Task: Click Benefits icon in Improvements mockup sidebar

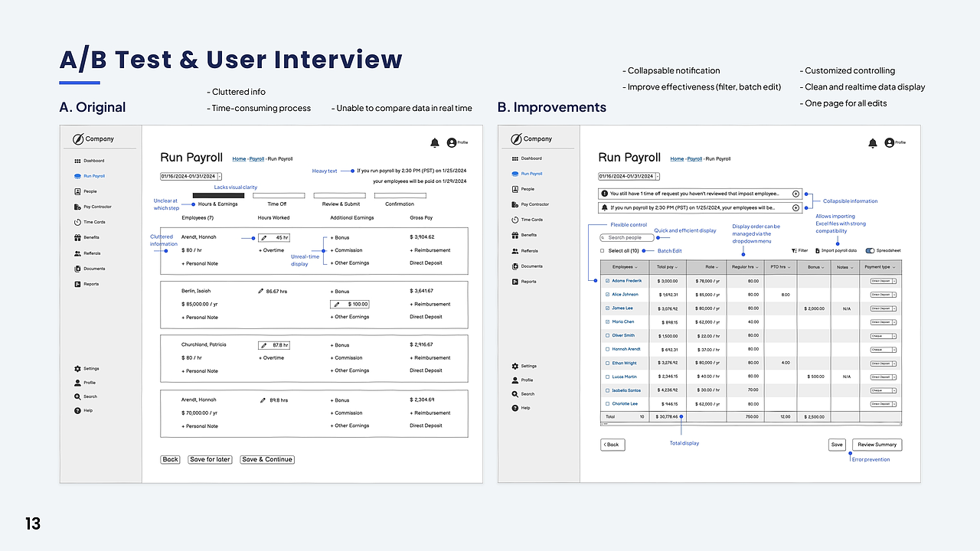Action: pos(515,235)
